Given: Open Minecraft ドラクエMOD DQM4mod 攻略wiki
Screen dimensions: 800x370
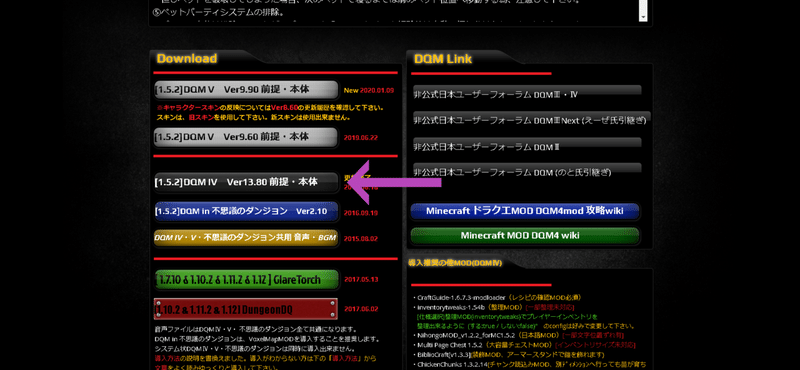Looking at the screenshot, I should pos(525,211).
